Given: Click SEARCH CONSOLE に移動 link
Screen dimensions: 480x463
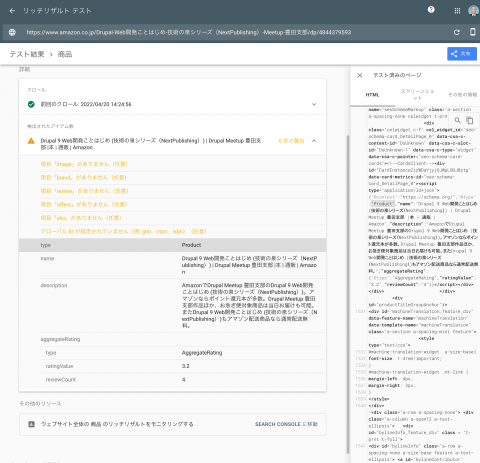Looking at the screenshot, I should pyautogui.click(x=286, y=424).
